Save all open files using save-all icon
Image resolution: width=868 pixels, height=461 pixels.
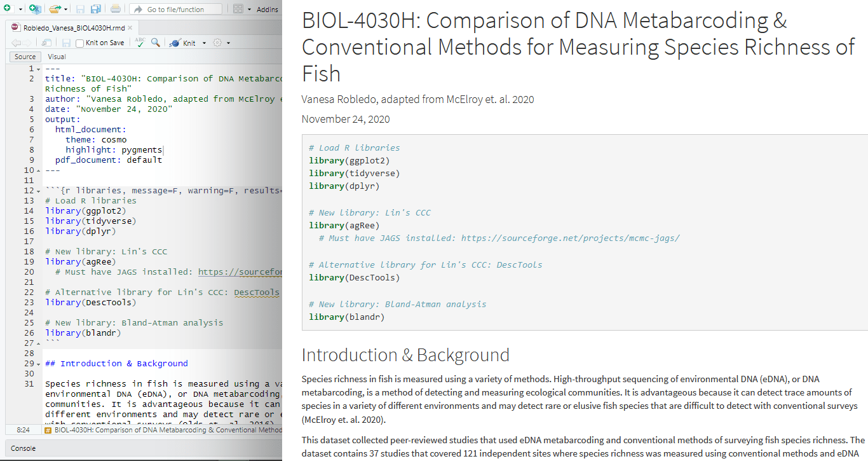pyautogui.click(x=95, y=9)
